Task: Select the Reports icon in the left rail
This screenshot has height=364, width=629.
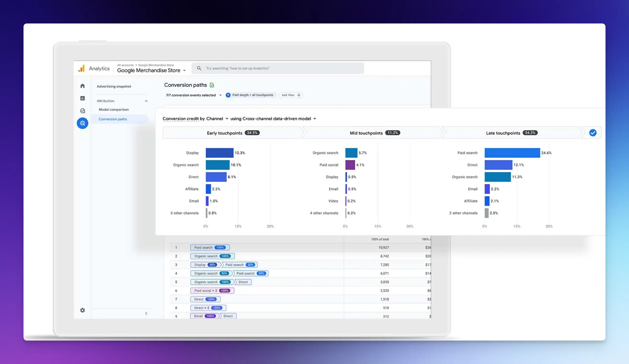Action: pyautogui.click(x=82, y=98)
